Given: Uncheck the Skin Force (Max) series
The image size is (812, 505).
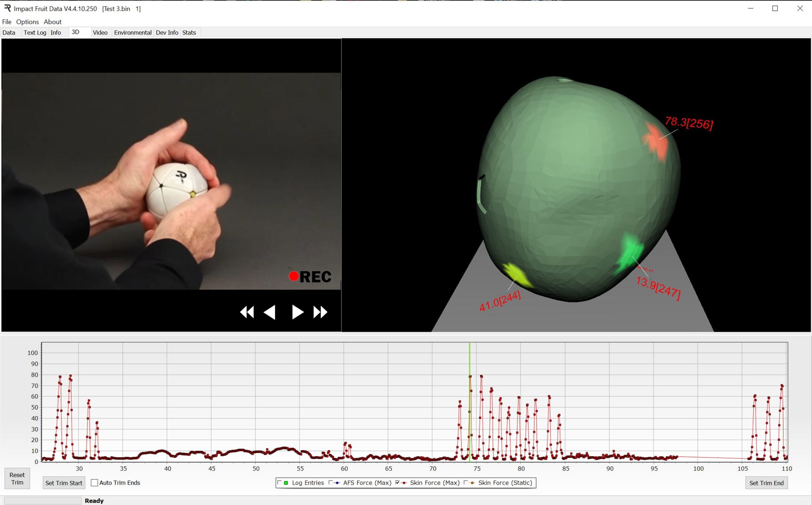Looking at the screenshot, I should (x=397, y=482).
